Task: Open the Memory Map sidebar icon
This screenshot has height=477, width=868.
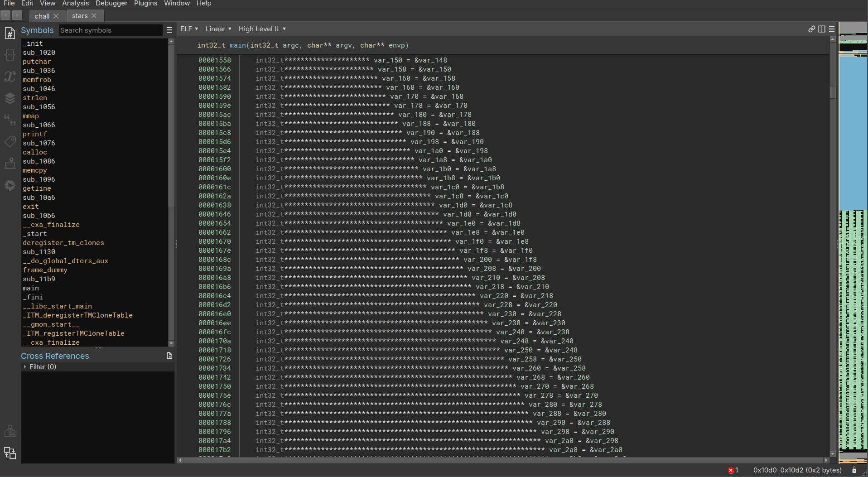Action: point(10,164)
